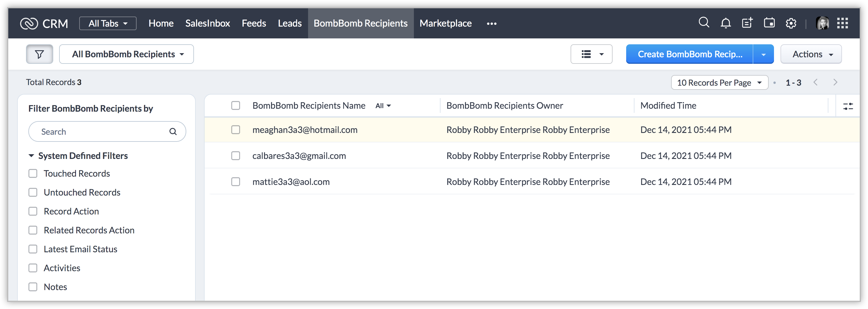Collapse the System Defined Filters section
The width and height of the screenshot is (868, 309).
point(31,156)
